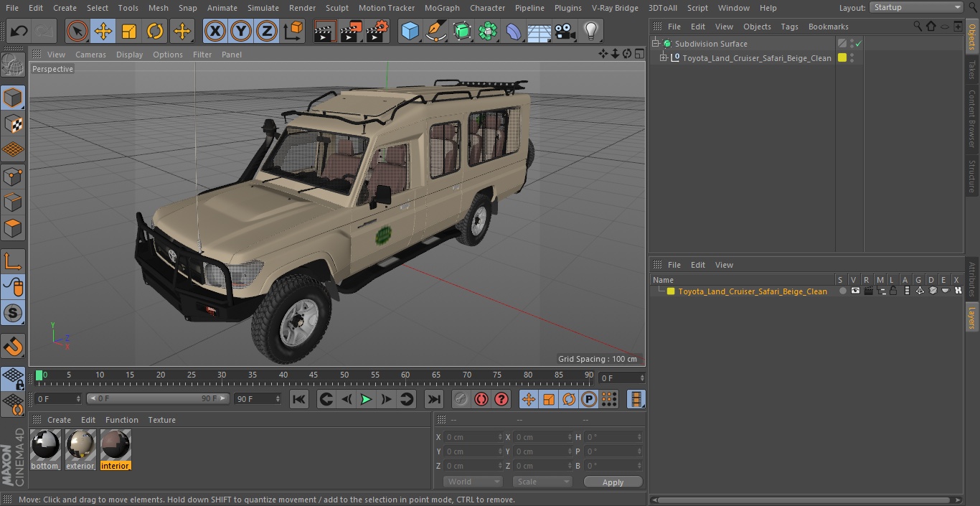Click the yellow color swatch in Layers panel
Screen dimensions: 980x506
pyautogui.click(x=671, y=291)
